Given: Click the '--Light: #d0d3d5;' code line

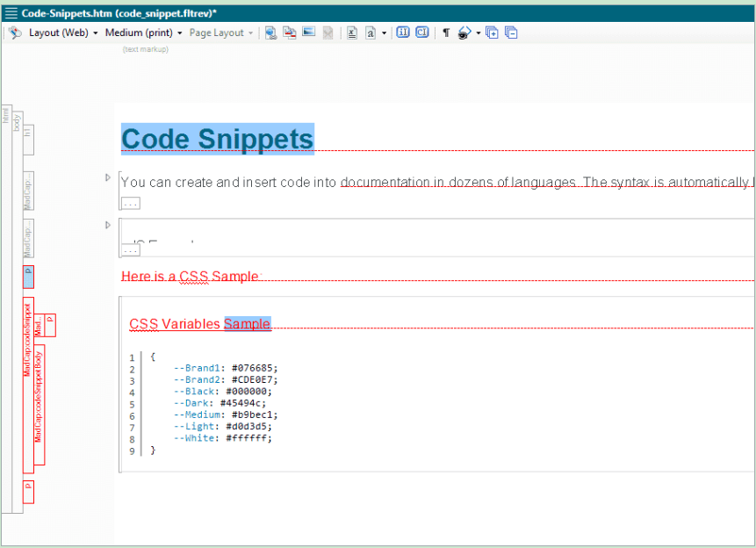Looking at the screenshot, I should (x=223, y=427).
